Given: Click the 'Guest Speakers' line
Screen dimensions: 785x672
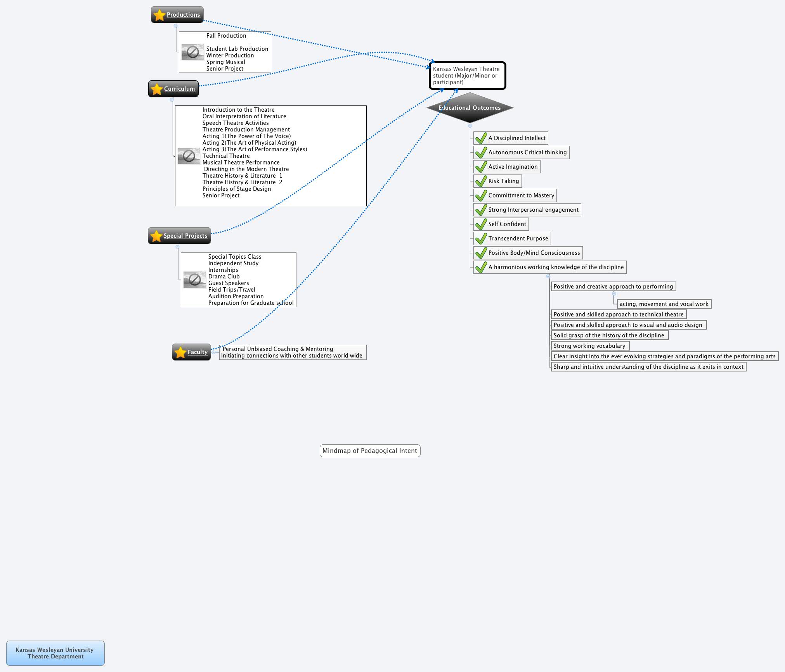Looking at the screenshot, I should (229, 283).
